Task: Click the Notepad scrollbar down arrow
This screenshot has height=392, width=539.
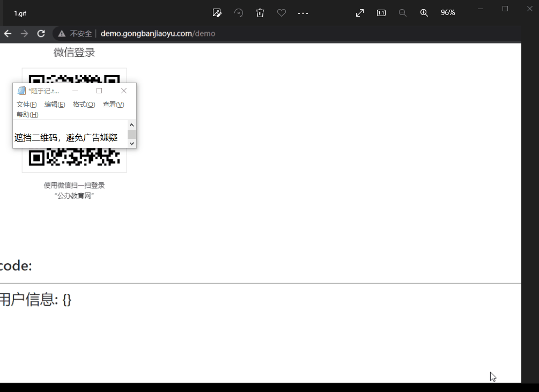Action: point(131,143)
